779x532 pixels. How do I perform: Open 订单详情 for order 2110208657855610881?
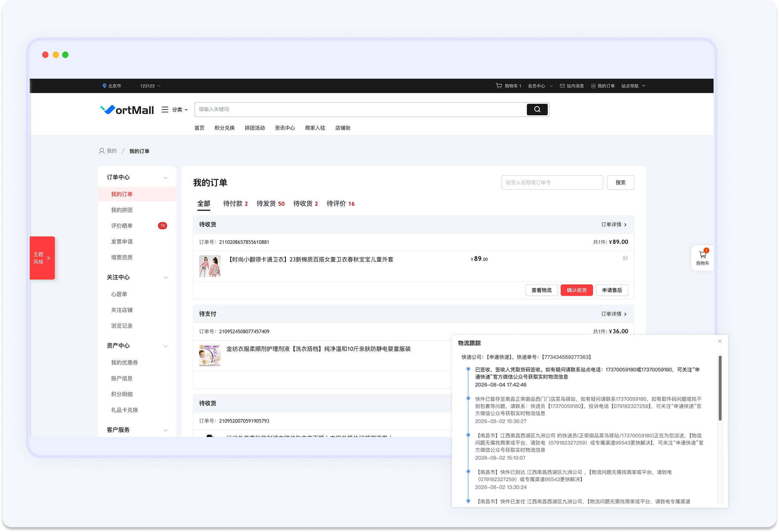point(614,225)
